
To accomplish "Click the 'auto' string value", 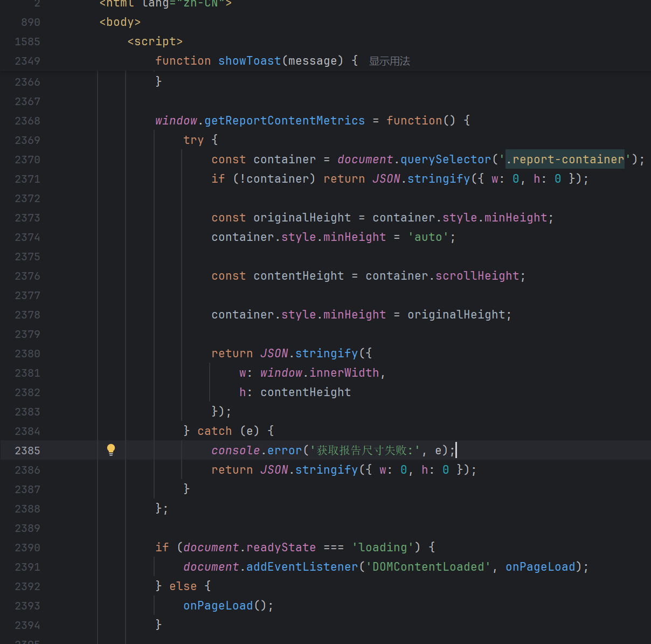I will 428,237.
